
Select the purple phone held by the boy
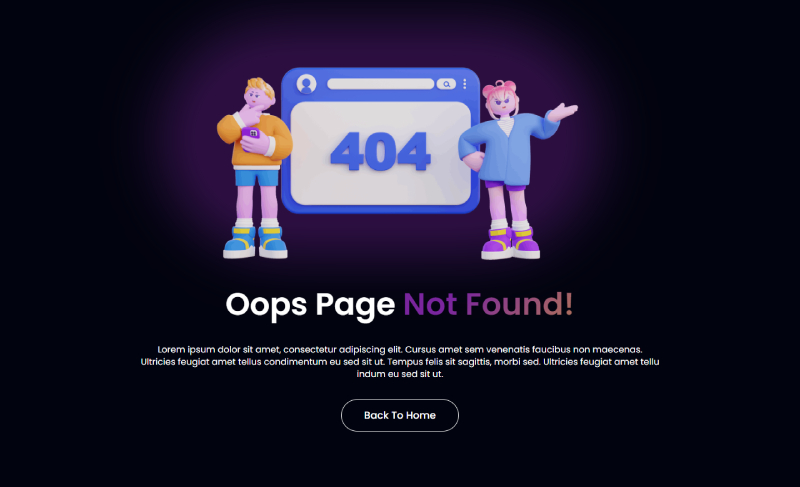point(252,134)
